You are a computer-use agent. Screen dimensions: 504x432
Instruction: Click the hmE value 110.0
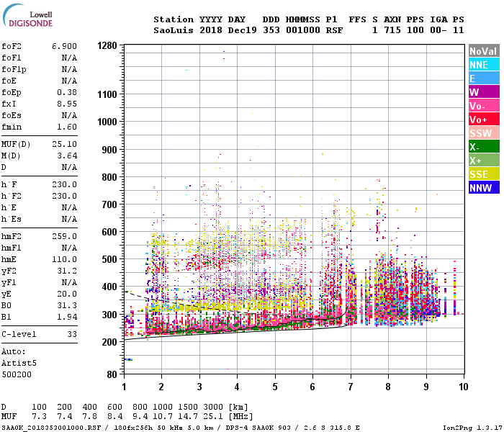coord(64,259)
